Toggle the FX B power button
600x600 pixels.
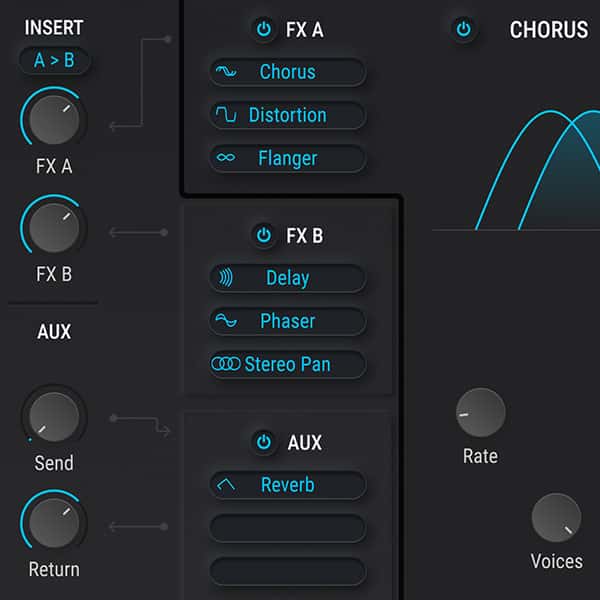tap(264, 235)
